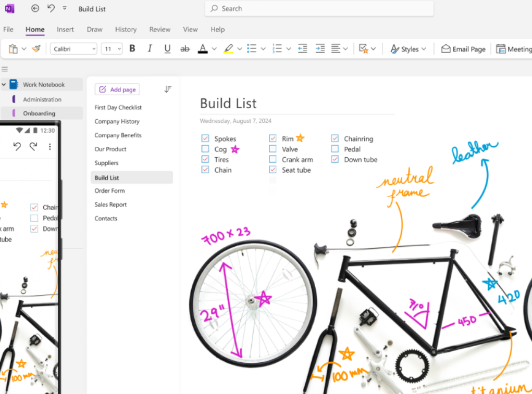Image resolution: width=532 pixels, height=394 pixels.
Task: Click the Format Painter icon
Action: [36, 49]
